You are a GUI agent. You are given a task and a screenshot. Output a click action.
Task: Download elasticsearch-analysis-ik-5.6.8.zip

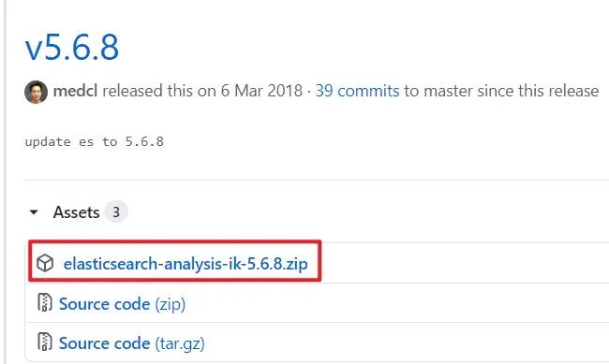186,264
